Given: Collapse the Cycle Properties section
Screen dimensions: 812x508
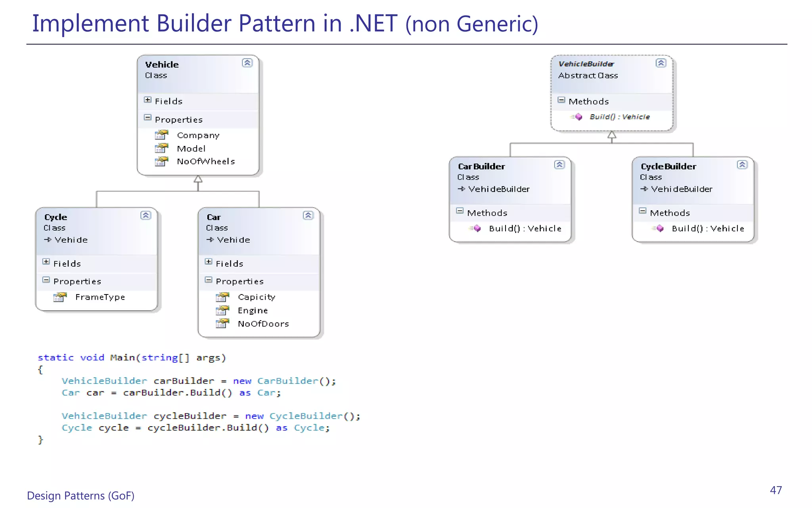Looking at the screenshot, I should click(x=46, y=280).
